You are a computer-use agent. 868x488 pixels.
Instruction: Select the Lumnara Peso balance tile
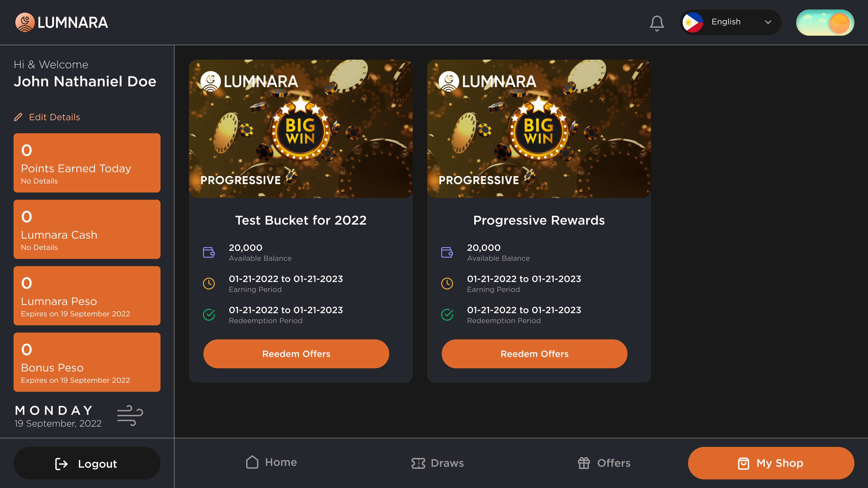[x=87, y=296]
